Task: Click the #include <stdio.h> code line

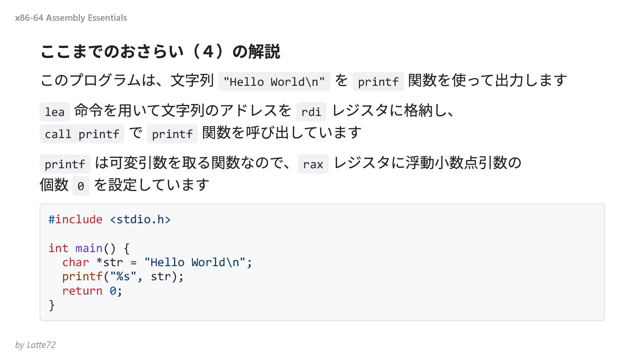Action: [x=110, y=220]
